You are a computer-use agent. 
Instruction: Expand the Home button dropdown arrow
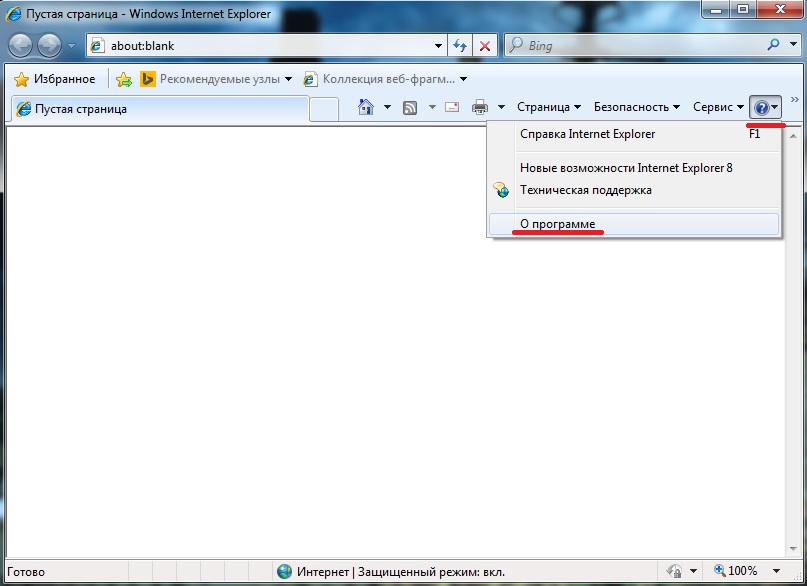(x=388, y=107)
